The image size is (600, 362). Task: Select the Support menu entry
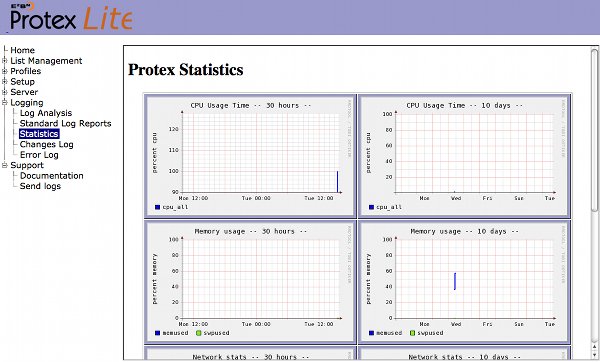click(x=27, y=165)
